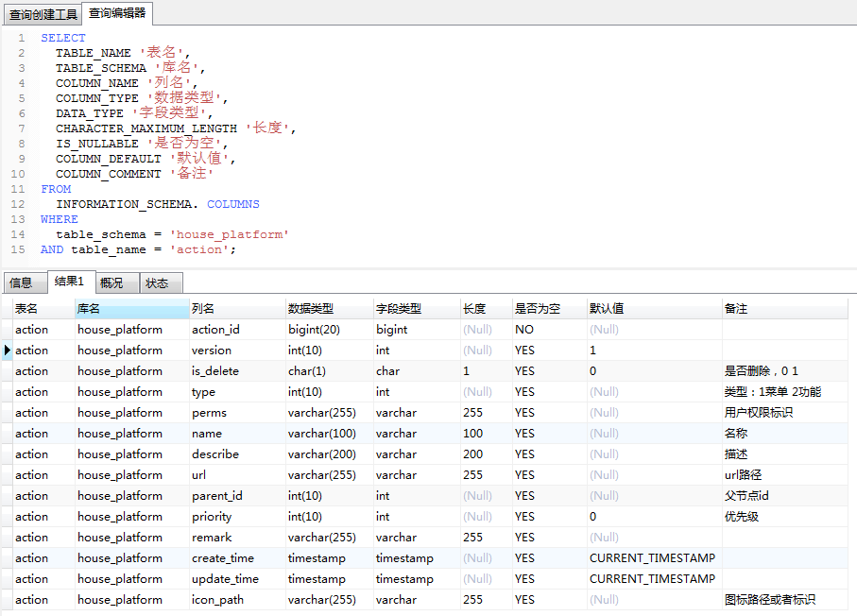Image resolution: width=857 pixels, height=616 pixels.
Task: Select the parent_id cell
Action: point(237,496)
